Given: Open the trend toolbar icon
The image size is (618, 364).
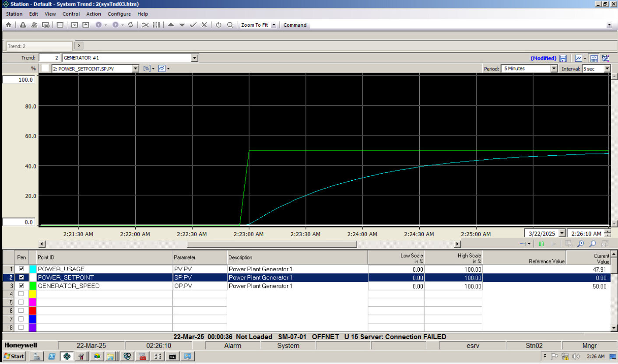Looking at the screenshot, I should point(145,25).
